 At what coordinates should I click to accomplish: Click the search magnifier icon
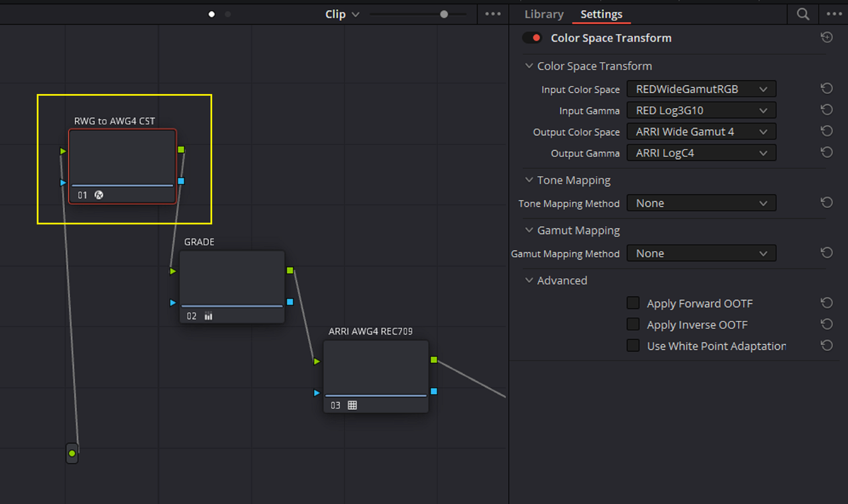click(803, 14)
